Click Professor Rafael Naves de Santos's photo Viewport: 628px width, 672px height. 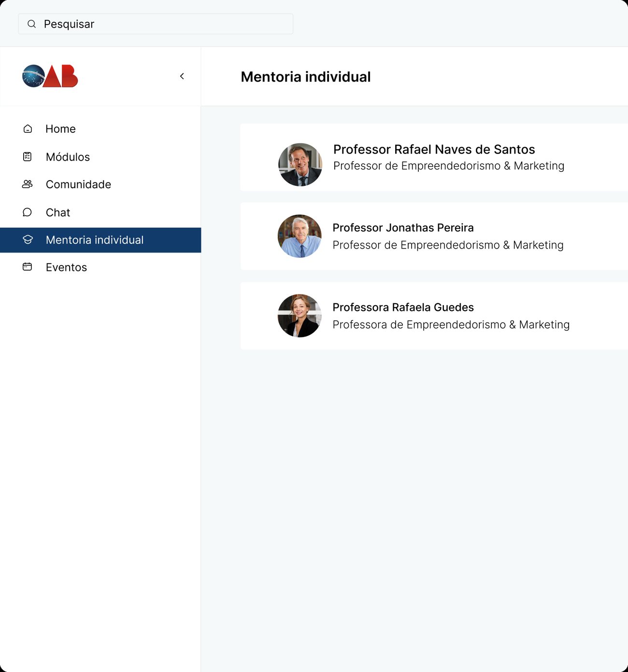(x=300, y=165)
